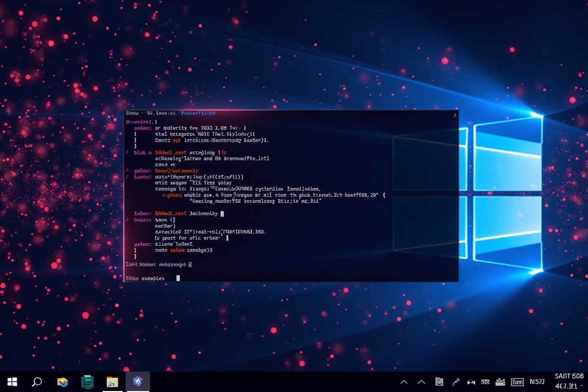This screenshot has height=392, width=588.
Task: Open File Explorer folder icon in taskbar
Action: pos(112,382)
